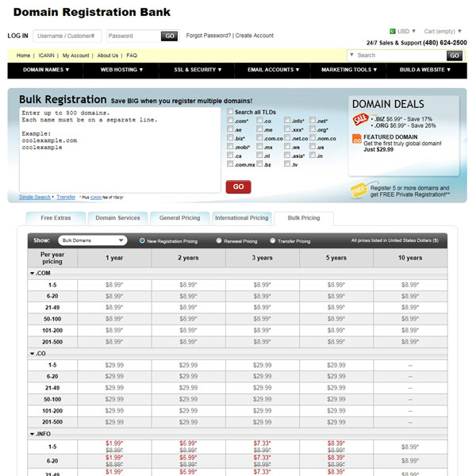Tick the .co TLD checkbox
Screen dimensions: 476x476
coord(259,121)
